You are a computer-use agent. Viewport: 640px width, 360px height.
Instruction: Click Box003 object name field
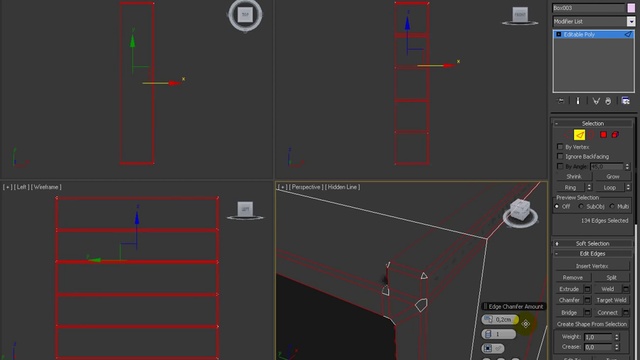click(588, 8)
